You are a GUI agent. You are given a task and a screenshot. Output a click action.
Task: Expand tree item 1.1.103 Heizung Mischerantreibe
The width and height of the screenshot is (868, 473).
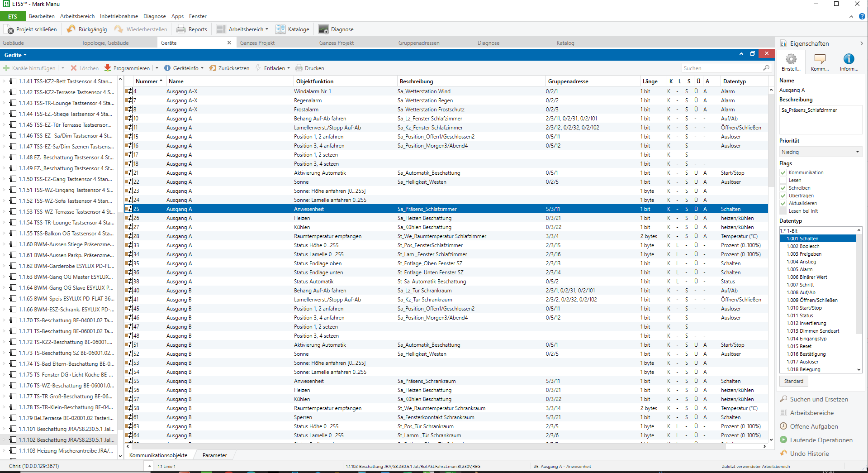[4, 451]
